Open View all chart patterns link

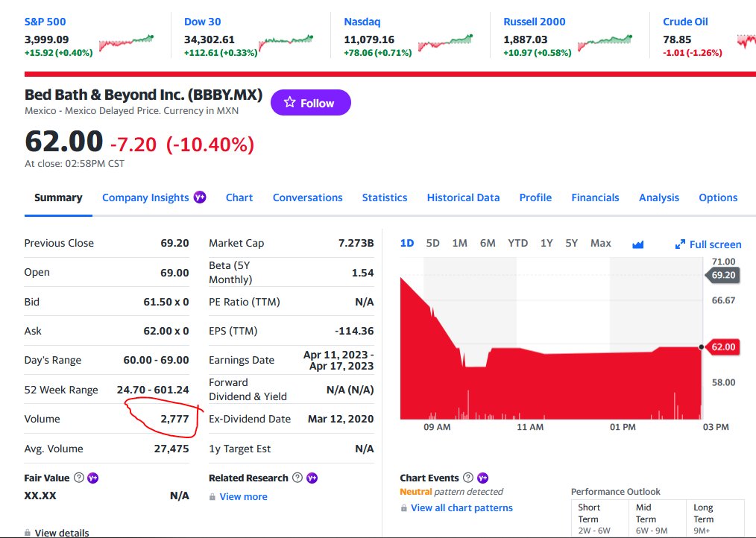point(462,507)
